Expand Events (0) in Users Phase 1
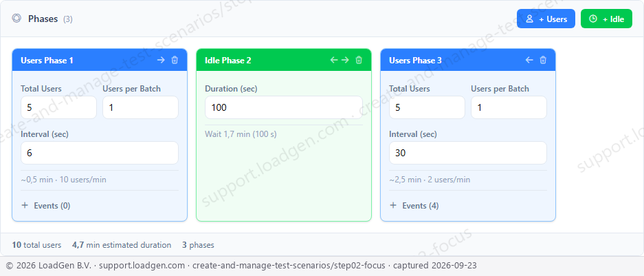Screen dimensions: 644x276 (x=45, y=206)
